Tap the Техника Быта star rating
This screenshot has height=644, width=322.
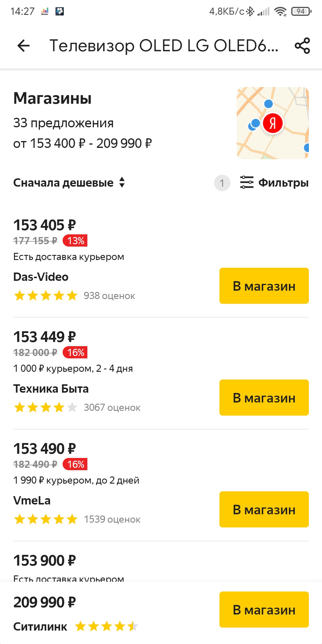(46, 407)
